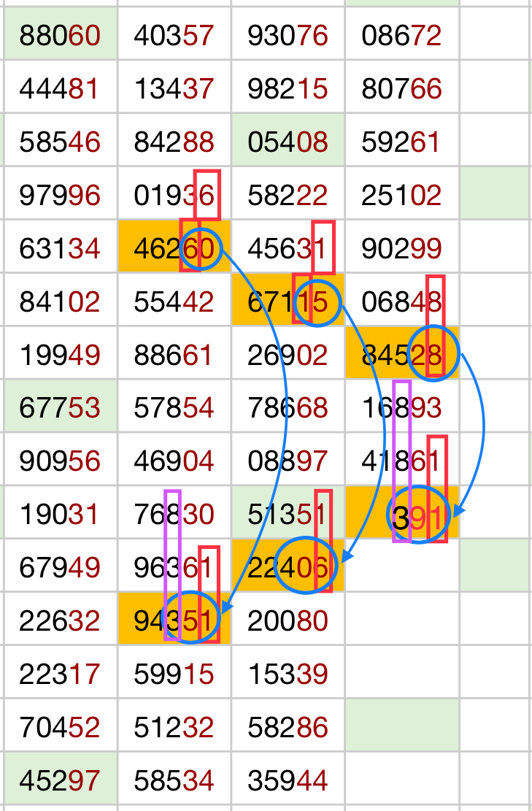The height and width of the screenshot is (811, 532).
Task: Select the cell containing 06848
Action: (x=401, y=301)
